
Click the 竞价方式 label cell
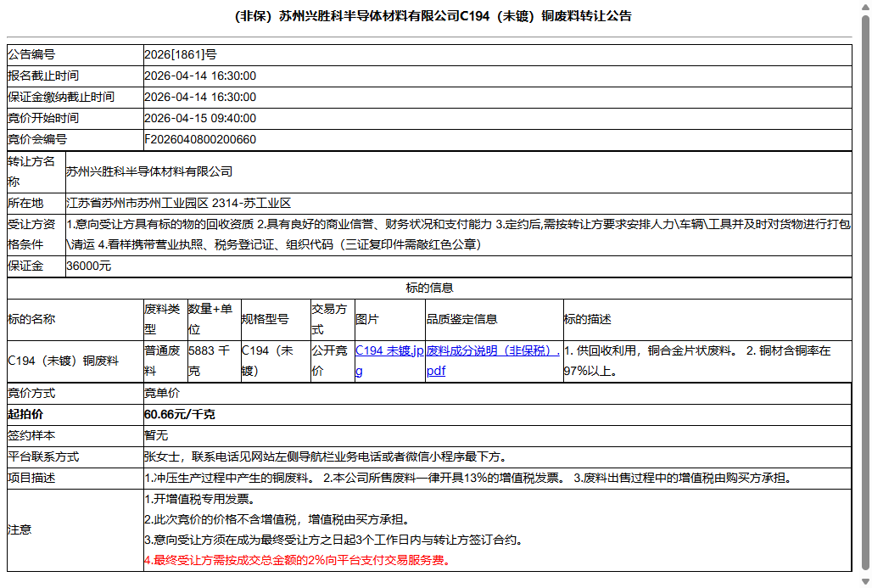(75, 394)
